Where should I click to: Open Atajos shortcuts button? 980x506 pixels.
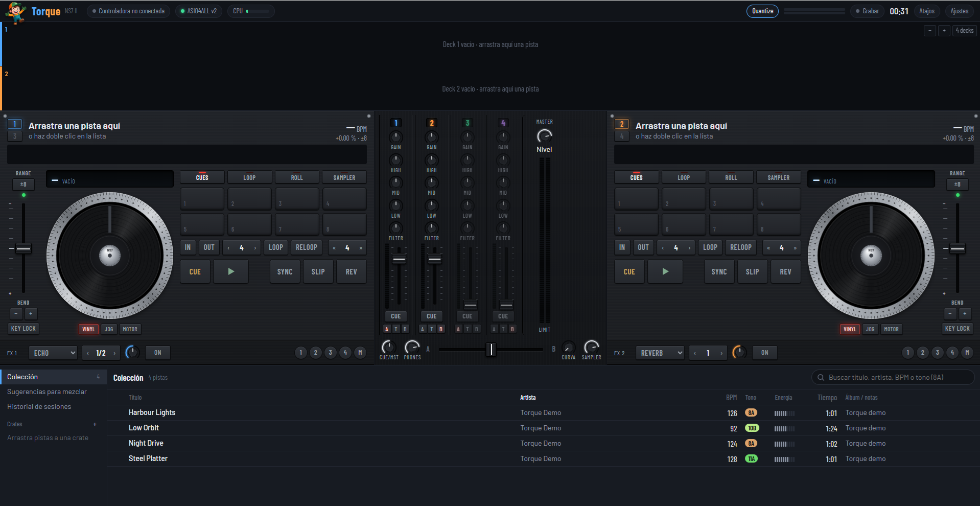point(927,11)
